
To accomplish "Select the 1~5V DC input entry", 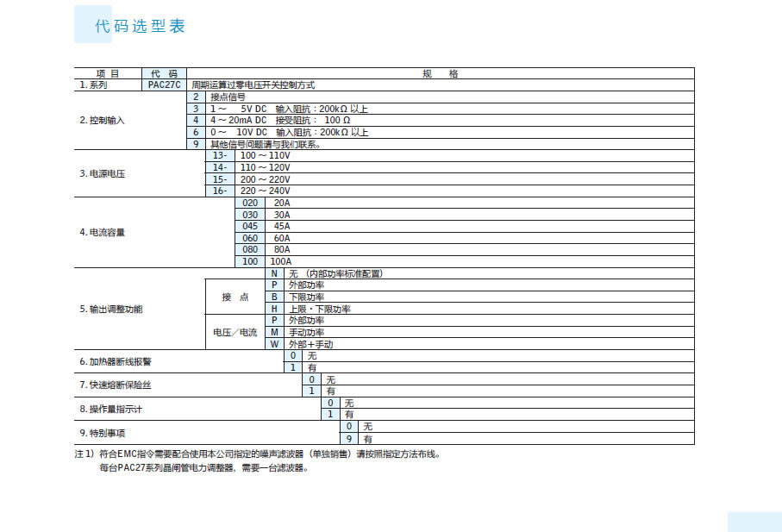I will [289, 109].
